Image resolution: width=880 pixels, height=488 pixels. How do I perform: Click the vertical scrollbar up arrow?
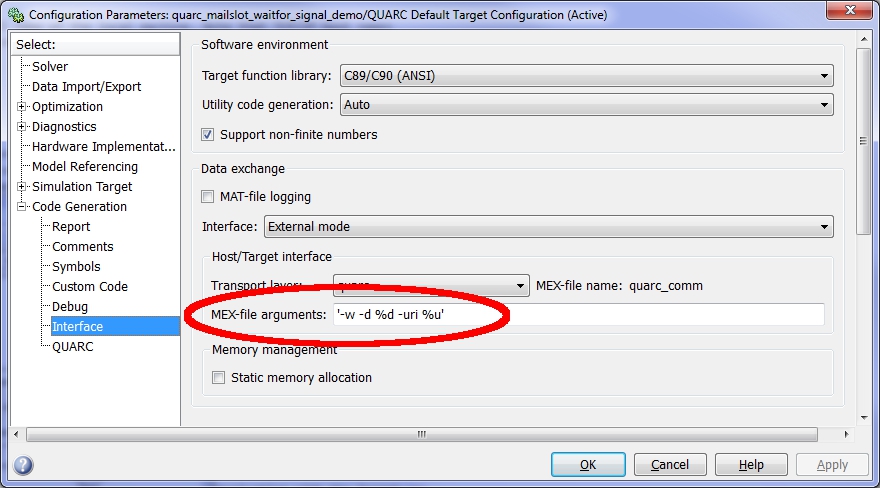[863, 39]
